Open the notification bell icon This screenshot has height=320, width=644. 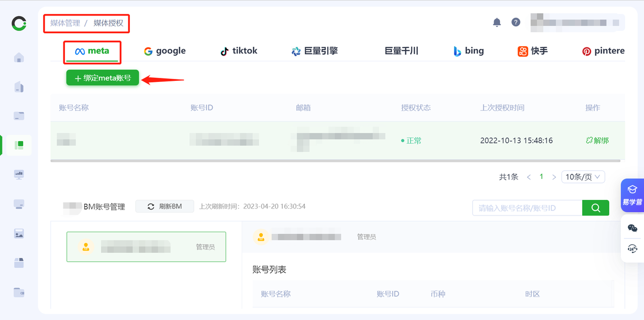497,22
